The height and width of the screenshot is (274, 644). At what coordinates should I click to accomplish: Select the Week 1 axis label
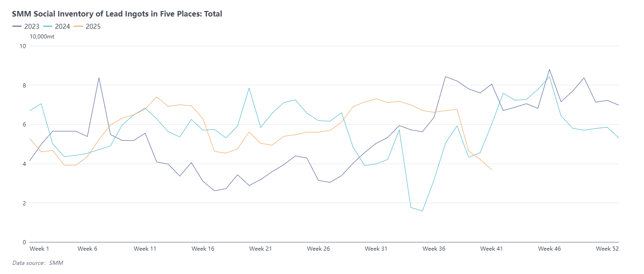click(x=39, y=249)
